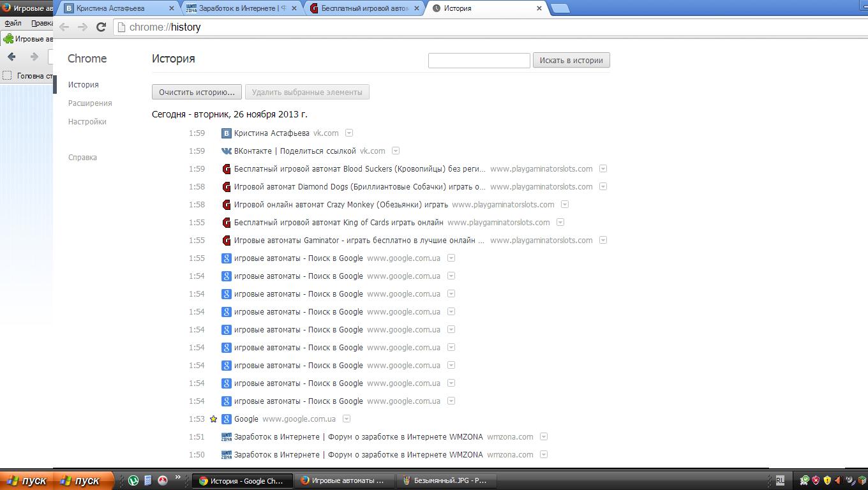This screenshot has width=868, height=490.
Task: Open the dropdown arrow for the Diamond Dogs entry
Action: (x=603, y=186)
